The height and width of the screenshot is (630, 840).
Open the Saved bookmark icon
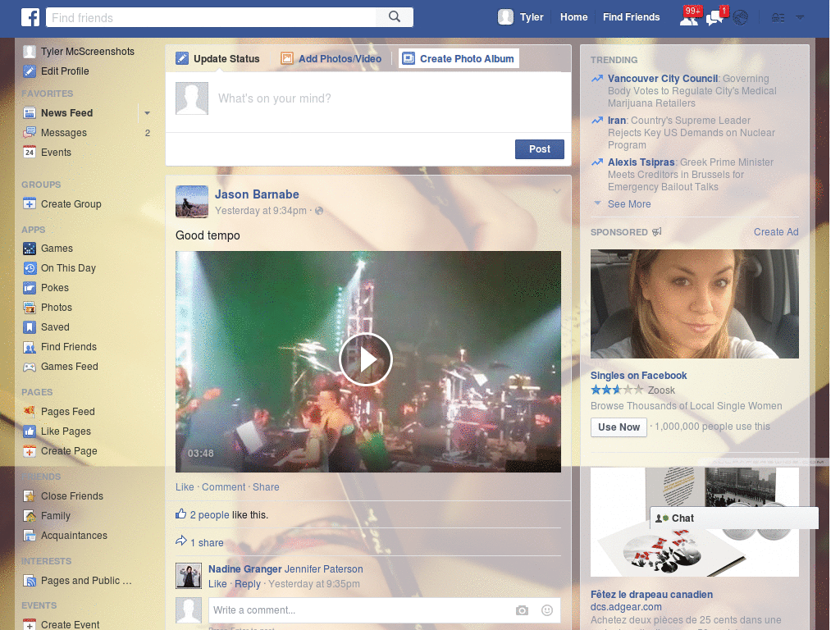[30, 327]
